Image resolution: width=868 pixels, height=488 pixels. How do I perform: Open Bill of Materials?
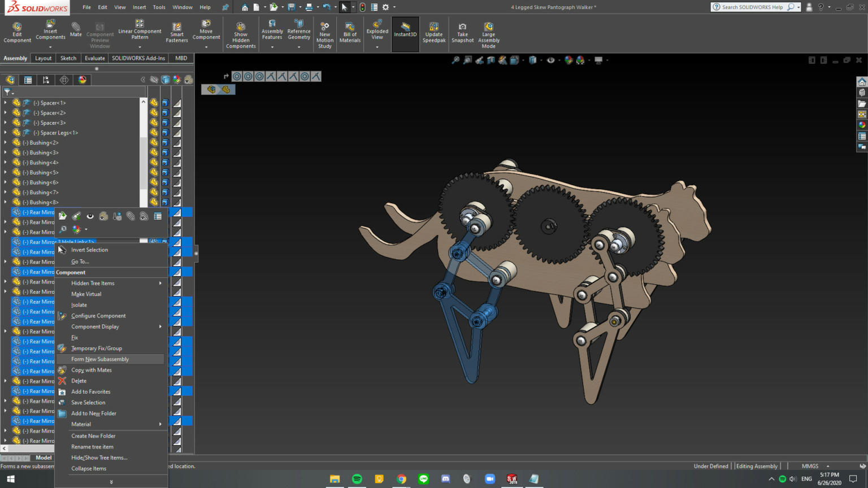click(x=350, y=33)
